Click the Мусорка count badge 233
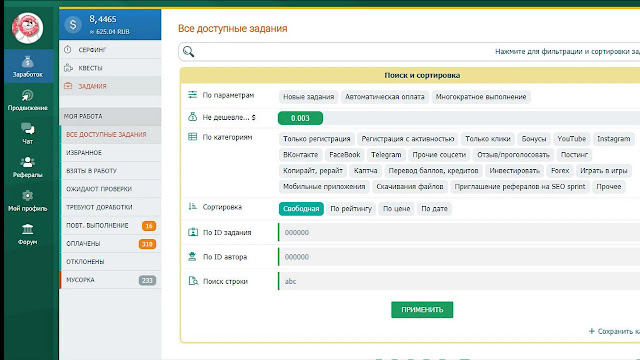The height and width of the screenshot is (360, 640). [147, 280]
